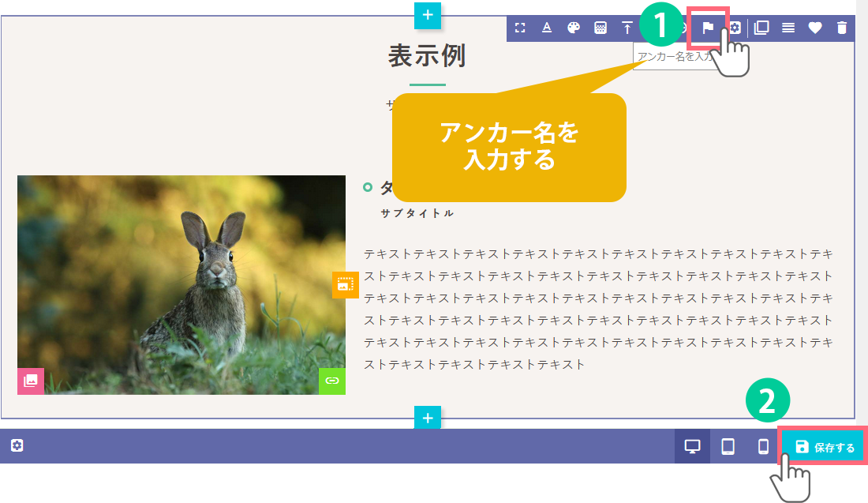
Task: Click the top-align arrow icon
Action: click(x=627, y=28)
